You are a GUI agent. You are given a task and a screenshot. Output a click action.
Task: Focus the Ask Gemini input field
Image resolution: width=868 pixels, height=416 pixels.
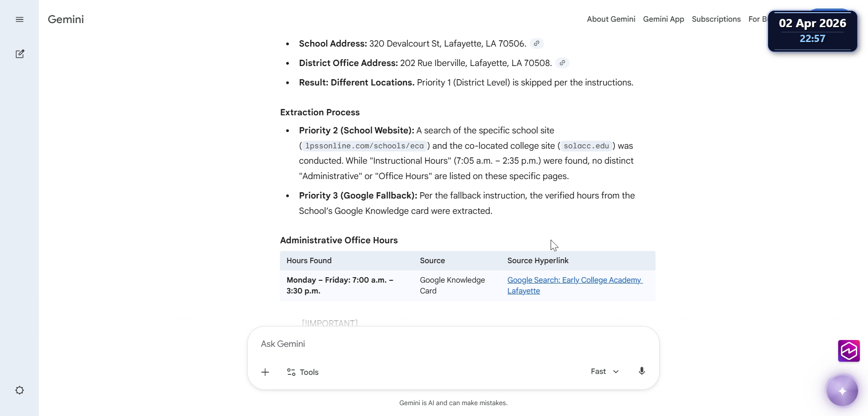453,344
